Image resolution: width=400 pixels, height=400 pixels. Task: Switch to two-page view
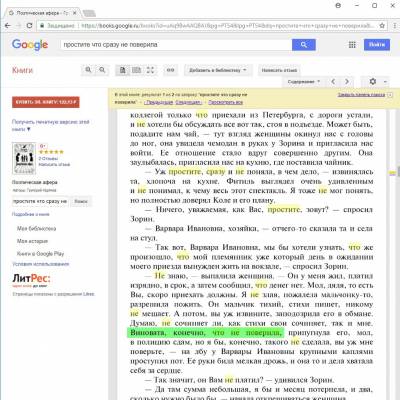pyautogui.click(x=136, y=70)
